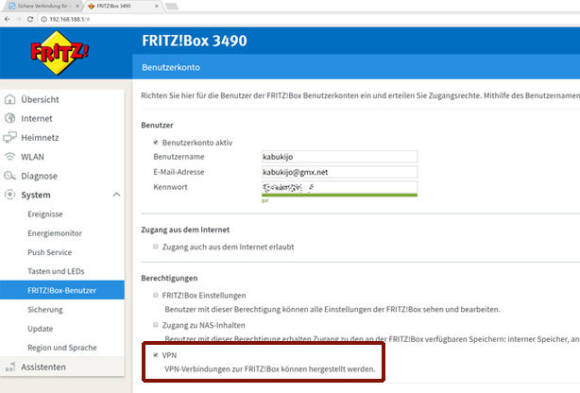Click the Assistenten wizard icon

10,367
